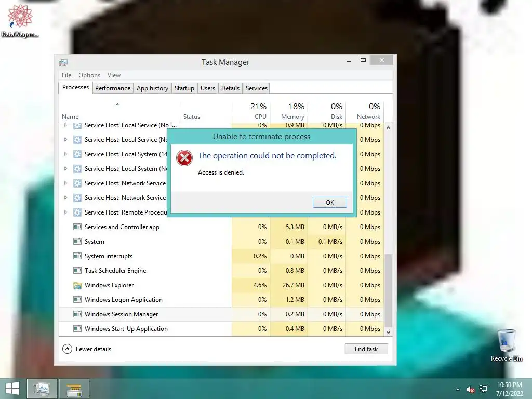Click the Task Scheduler Engine icon
532x399 pixels.
point(77,270)
